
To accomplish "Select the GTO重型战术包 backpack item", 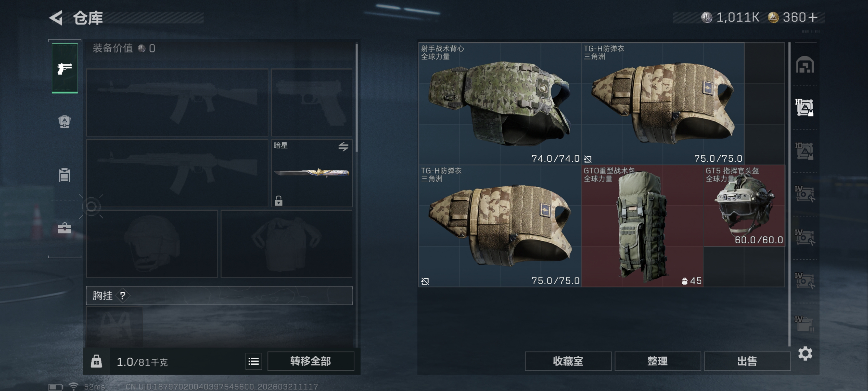I will [x=642, y=226].
